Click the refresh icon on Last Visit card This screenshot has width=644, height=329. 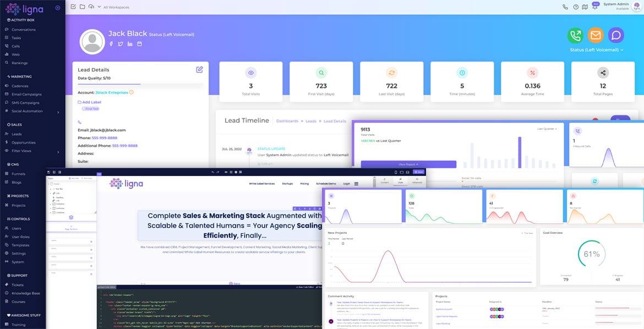392,73
